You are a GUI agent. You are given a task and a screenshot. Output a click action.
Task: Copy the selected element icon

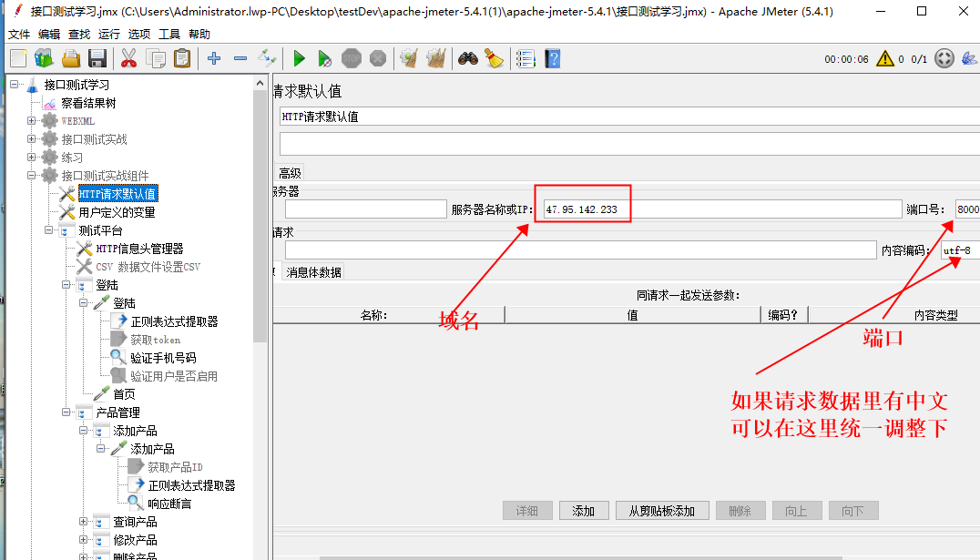click(155, 59)
